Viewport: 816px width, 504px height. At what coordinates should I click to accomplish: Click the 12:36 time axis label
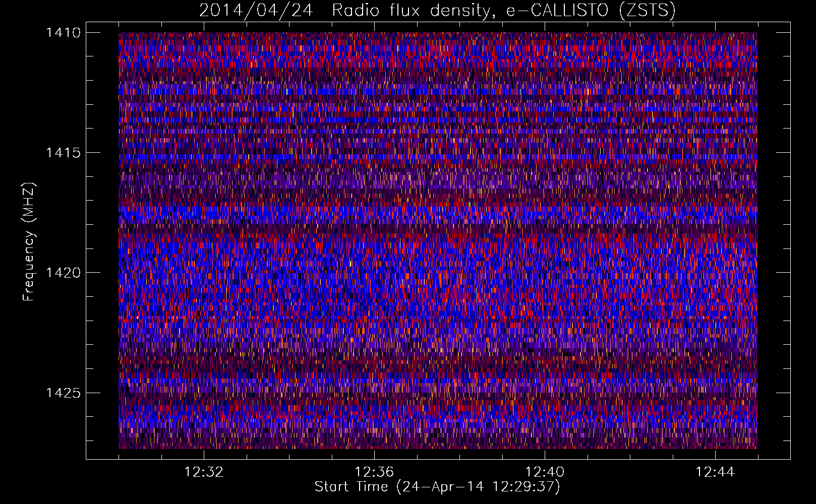(x=374, y=472)
